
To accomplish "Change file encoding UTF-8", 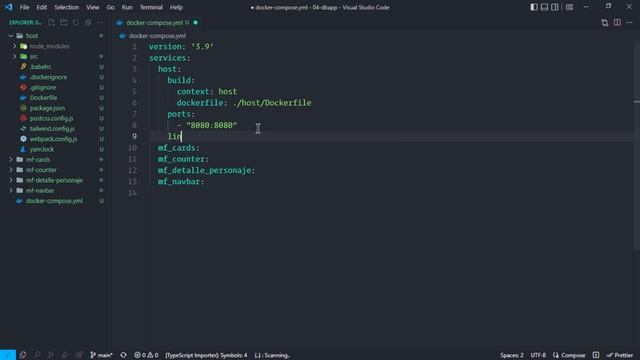I will 538,355.
